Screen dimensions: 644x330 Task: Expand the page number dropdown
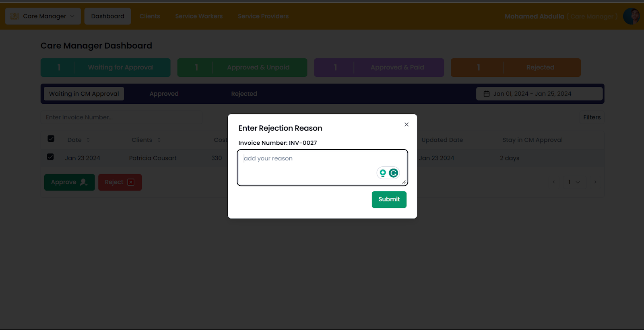[574, 182]
